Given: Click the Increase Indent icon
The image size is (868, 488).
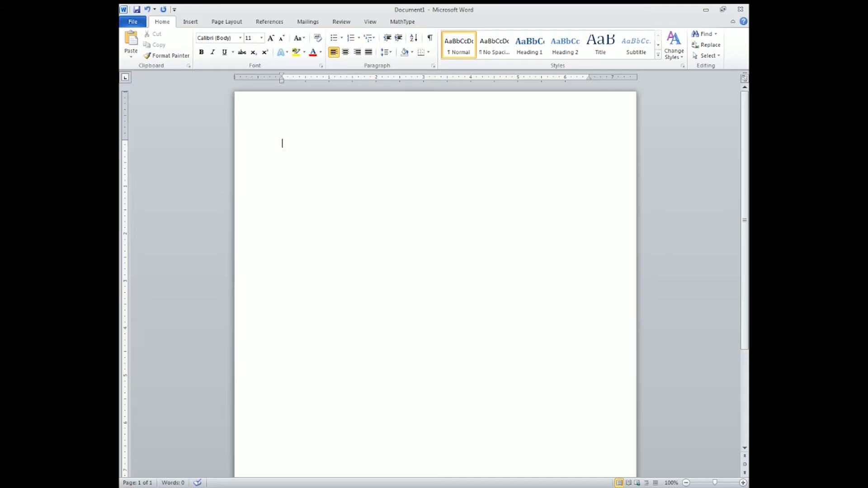Looking at the screenshot, I should [x=398, y=38].
